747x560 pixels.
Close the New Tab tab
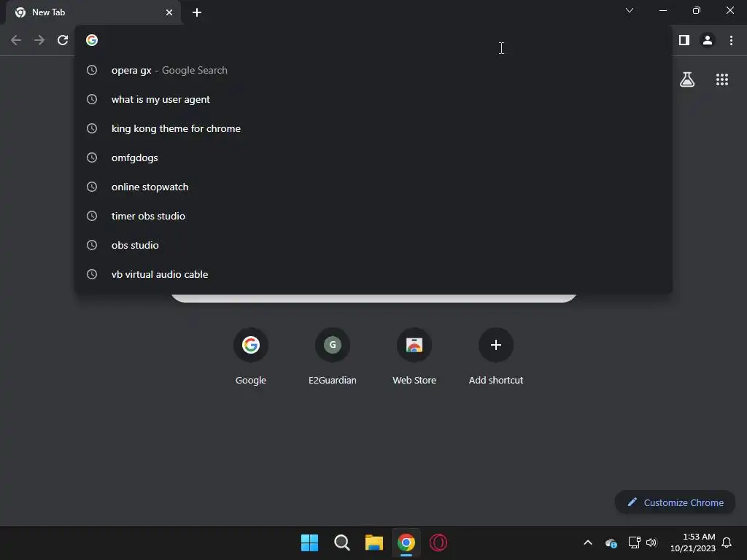[169, 12]
